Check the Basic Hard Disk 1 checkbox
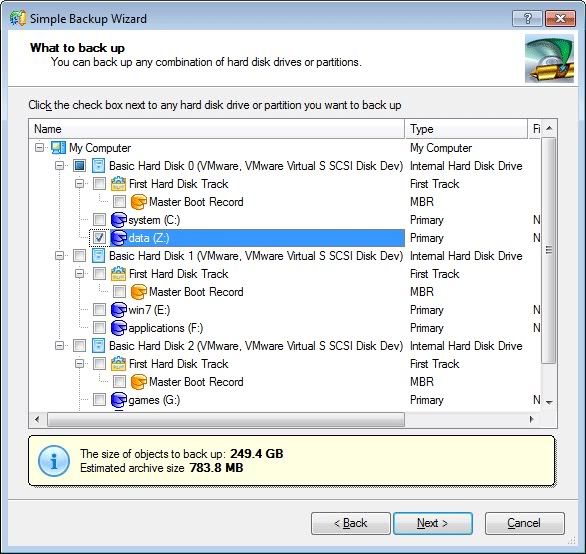Image resolution: width=586 pixels, height=554 pixels. click(x=79, y=256)
